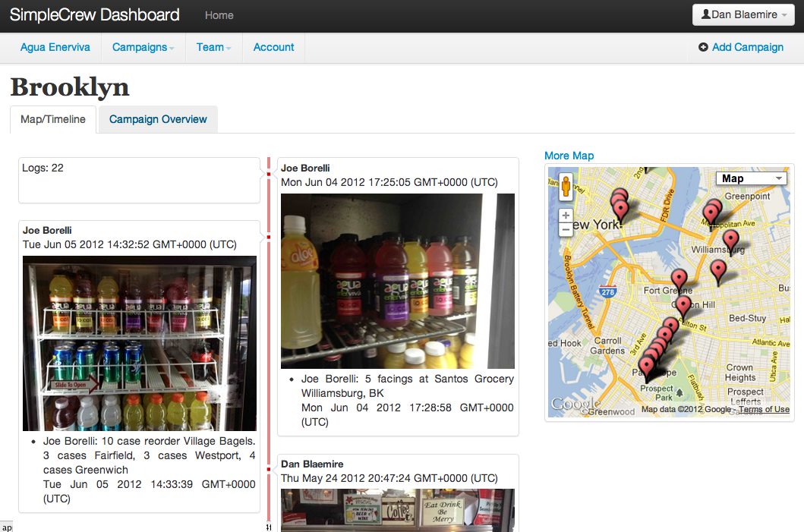Click the Crown Heights label on the map
This screenshot has width=804, height=532.
pos(740,373)
